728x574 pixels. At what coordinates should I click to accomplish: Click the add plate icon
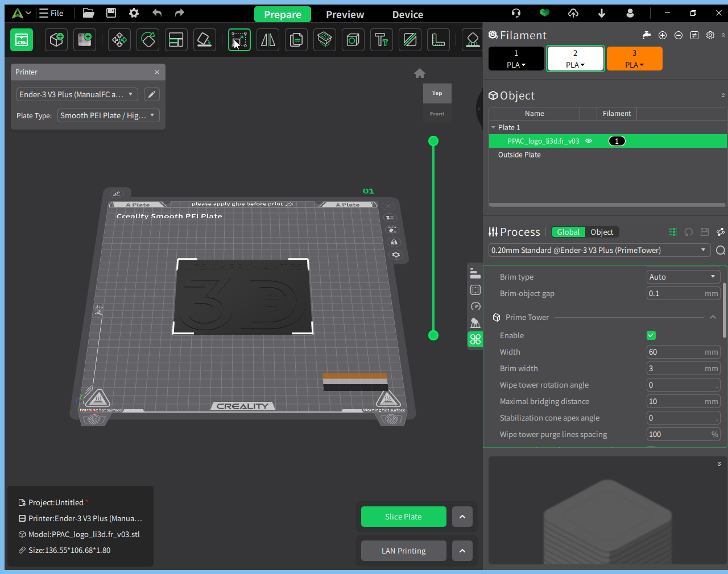coord(85,40)
